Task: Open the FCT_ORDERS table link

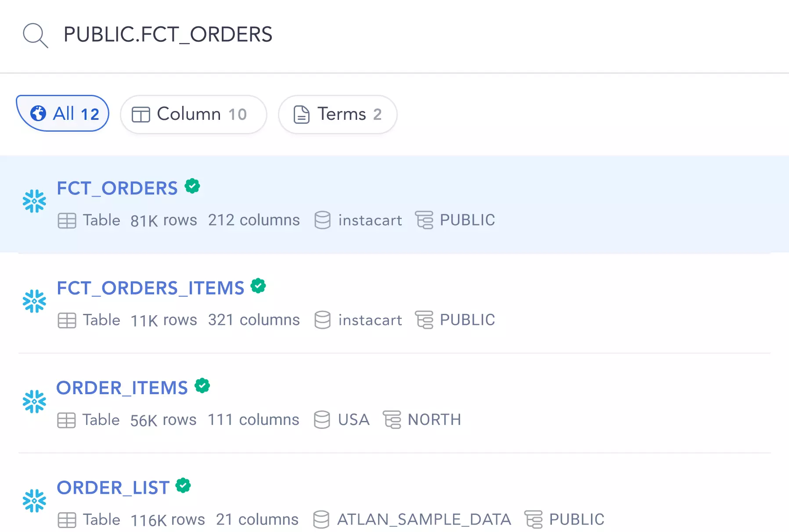Action: click(x=117, y=188)
